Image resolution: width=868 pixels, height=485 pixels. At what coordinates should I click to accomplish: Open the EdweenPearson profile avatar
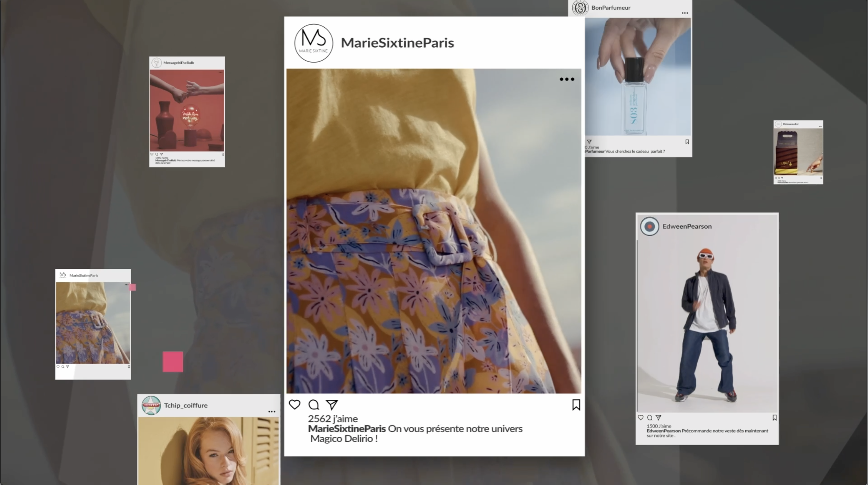coord(649,226)
